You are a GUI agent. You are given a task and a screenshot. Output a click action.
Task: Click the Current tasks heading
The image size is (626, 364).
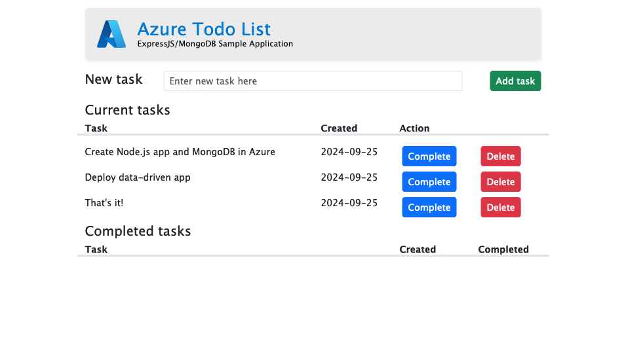[128, 110]
